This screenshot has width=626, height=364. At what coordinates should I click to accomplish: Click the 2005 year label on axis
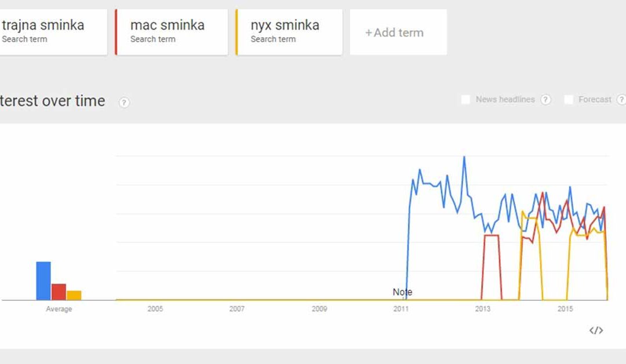155,309
